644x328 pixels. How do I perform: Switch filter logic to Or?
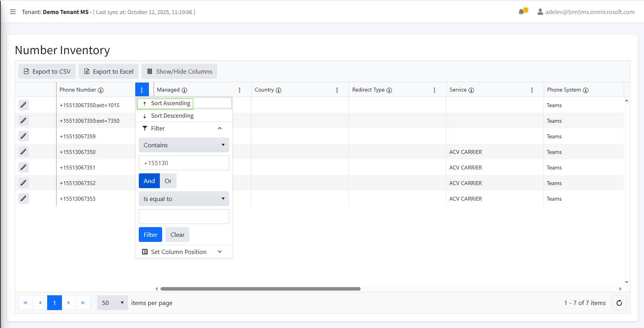point(168,181)
